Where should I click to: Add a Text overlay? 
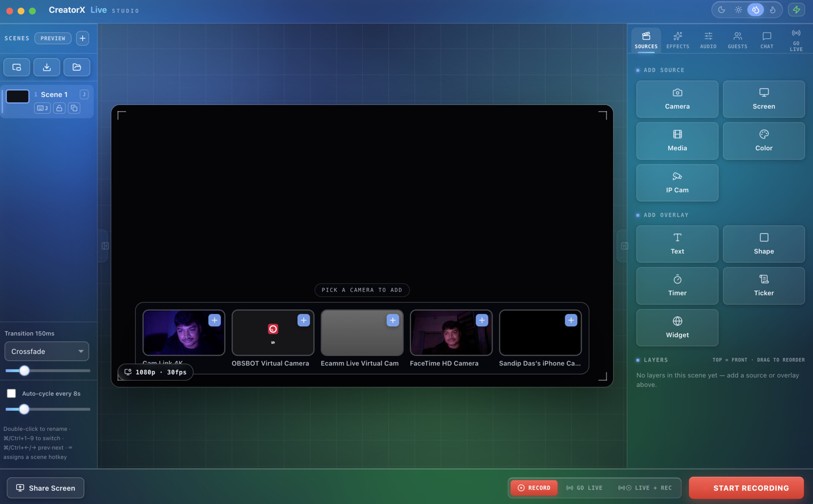click(677, 244)
